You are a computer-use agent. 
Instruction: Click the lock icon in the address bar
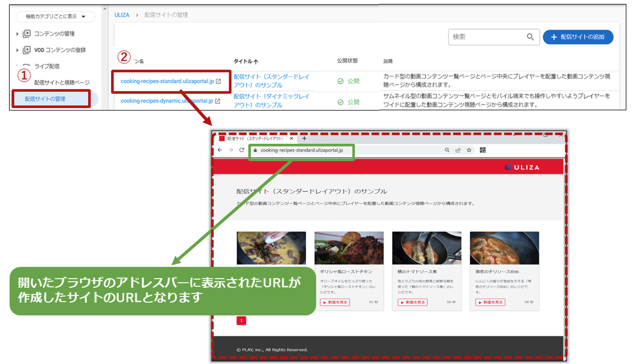tap(255, 150)
